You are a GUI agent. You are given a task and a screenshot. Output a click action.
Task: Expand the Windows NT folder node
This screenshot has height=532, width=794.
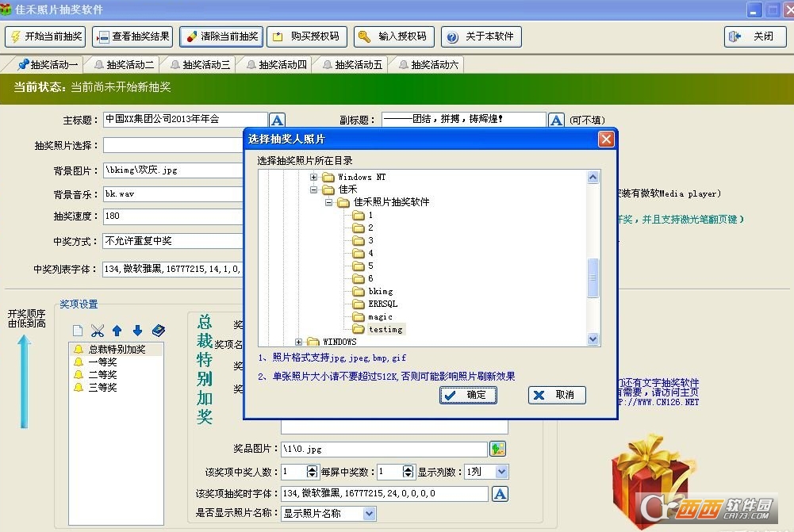(313, 177)
